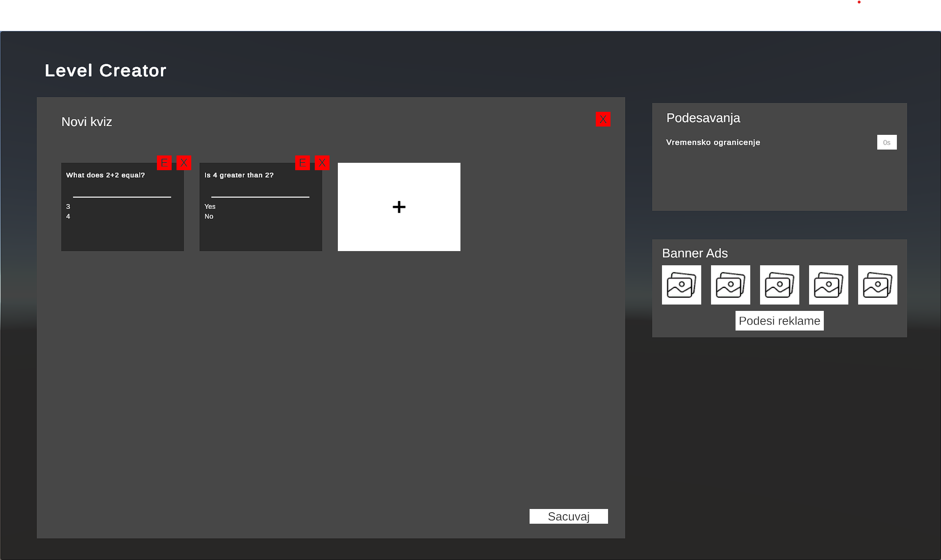Save the quiz with Sacuvaj

(569, 516)
